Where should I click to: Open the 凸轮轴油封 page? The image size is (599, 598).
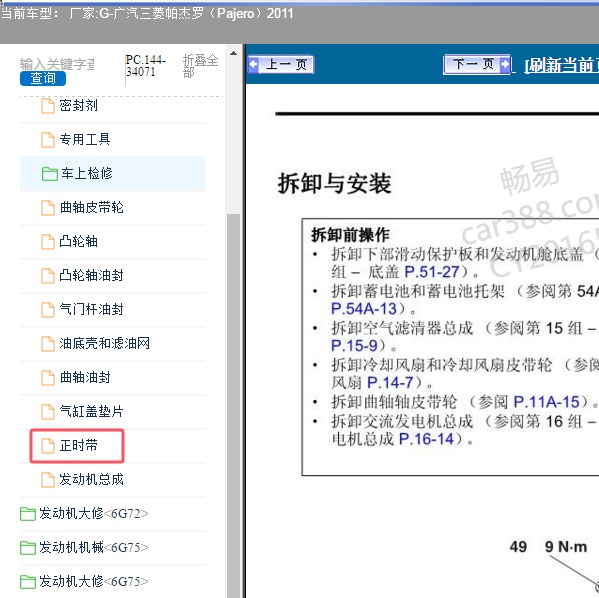91,276
